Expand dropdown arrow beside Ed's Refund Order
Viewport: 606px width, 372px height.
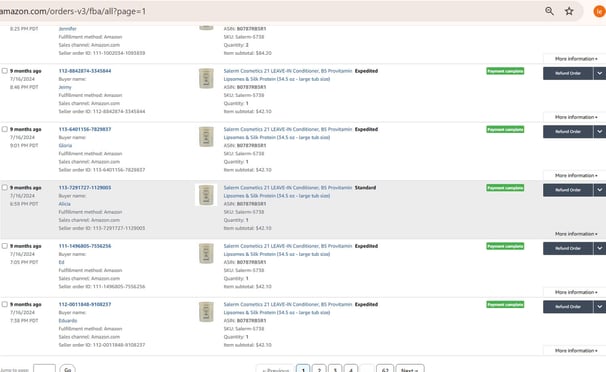point(599,248)
